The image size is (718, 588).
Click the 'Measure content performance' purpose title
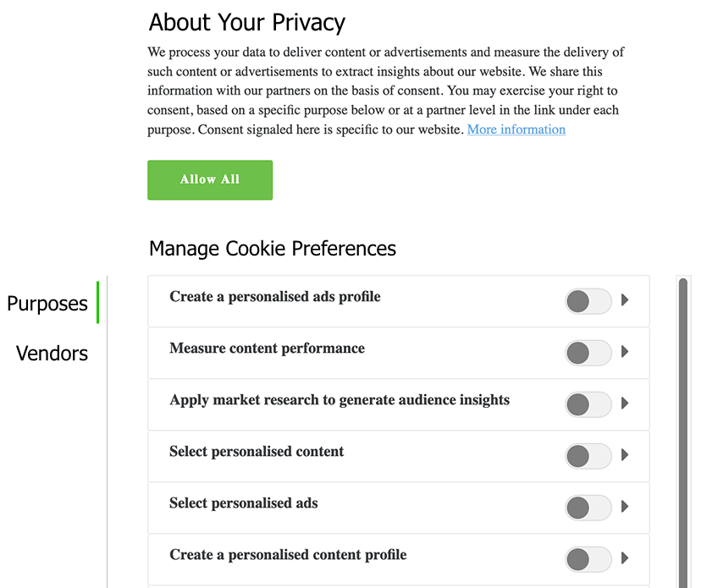pos(267,349)
